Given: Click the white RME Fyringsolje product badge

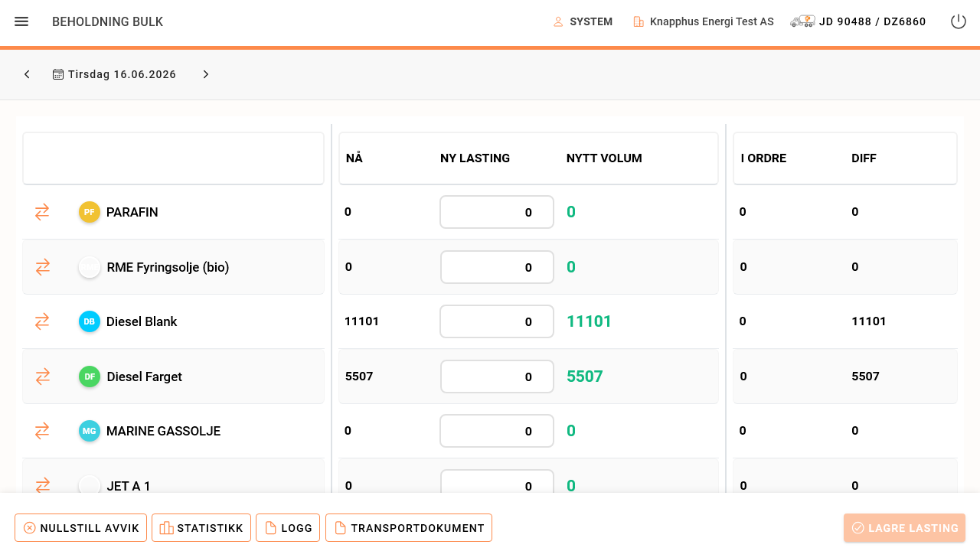Looking at the screenshot, I should (90, 267).
